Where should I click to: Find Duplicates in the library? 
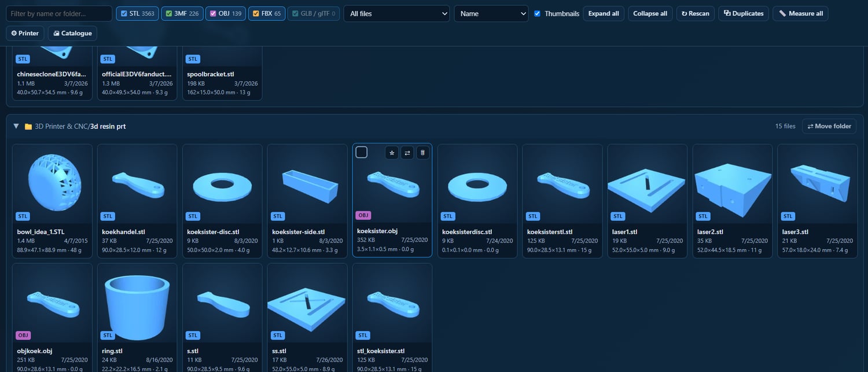(744, 13)
